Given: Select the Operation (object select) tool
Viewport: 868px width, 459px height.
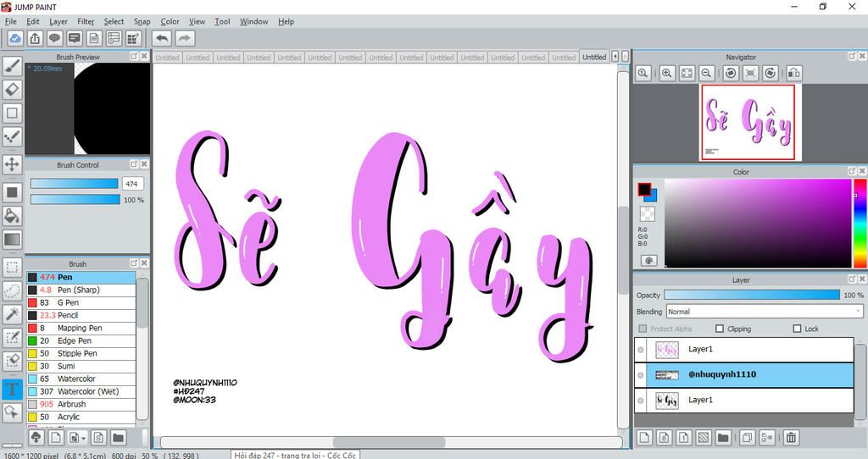Looking at the screenshot, I should [12, 412].
